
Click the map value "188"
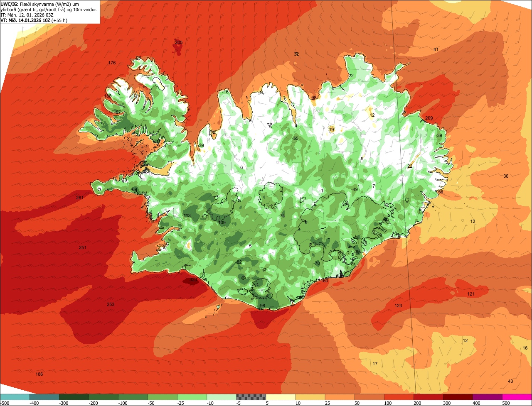click(108, 96)
